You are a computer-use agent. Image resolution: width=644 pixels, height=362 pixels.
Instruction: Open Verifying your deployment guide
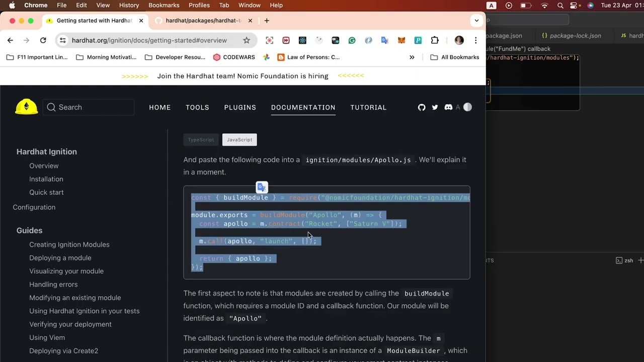pyautogui.click(x=70, y=324)
